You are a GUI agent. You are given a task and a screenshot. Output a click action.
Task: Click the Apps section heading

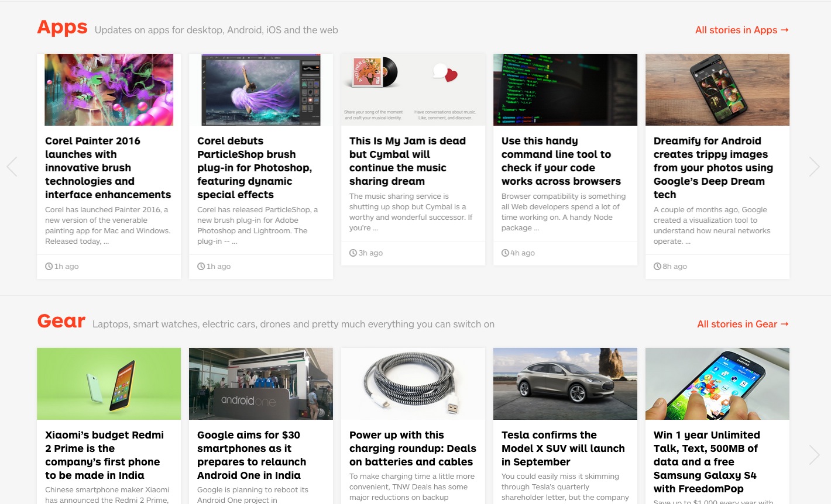(x=62, y=27)
